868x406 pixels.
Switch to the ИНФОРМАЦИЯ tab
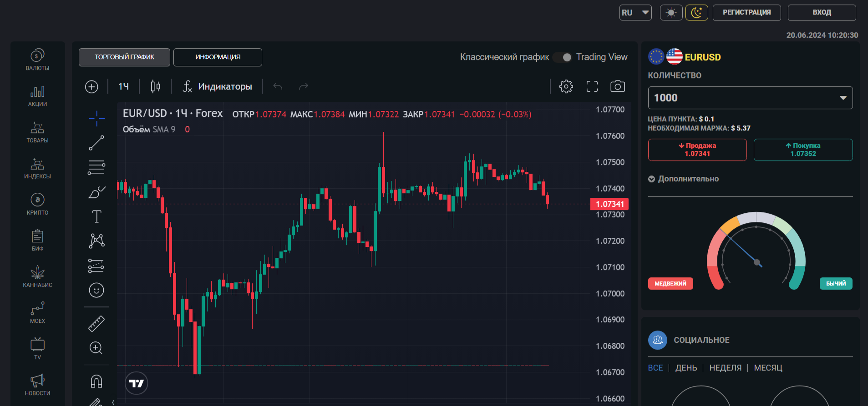pyautogui.click(x=218, y=57)
